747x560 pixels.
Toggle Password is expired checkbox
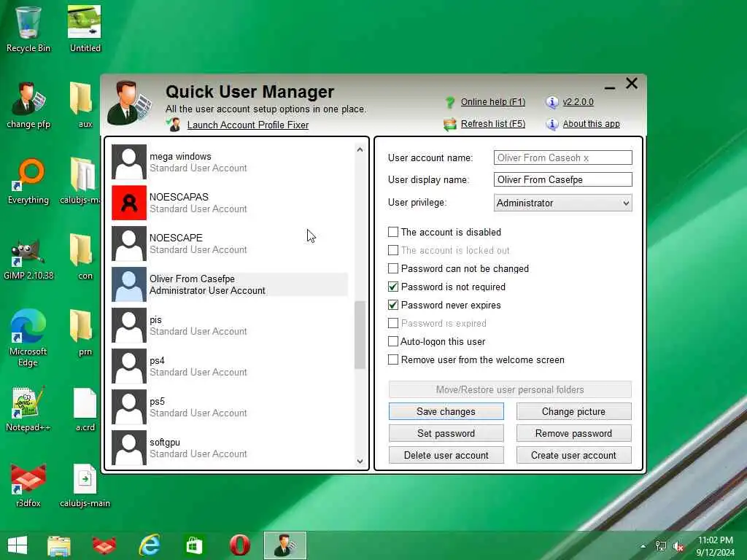pos(393,323)
